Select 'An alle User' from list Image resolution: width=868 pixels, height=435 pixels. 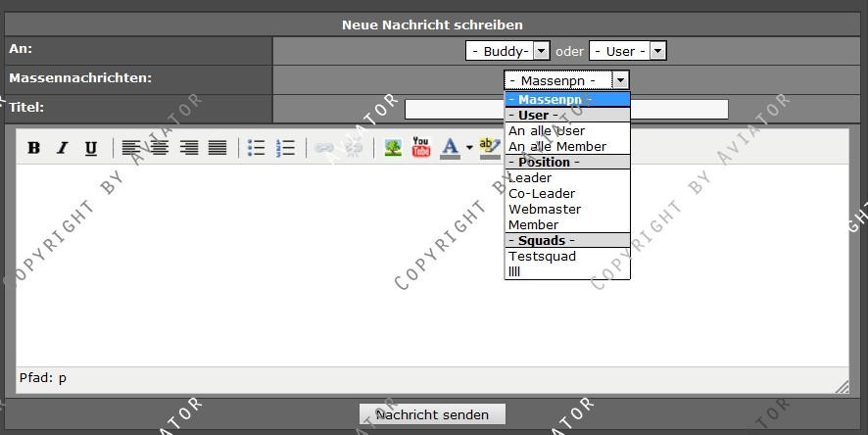click(x=547, y=130)
